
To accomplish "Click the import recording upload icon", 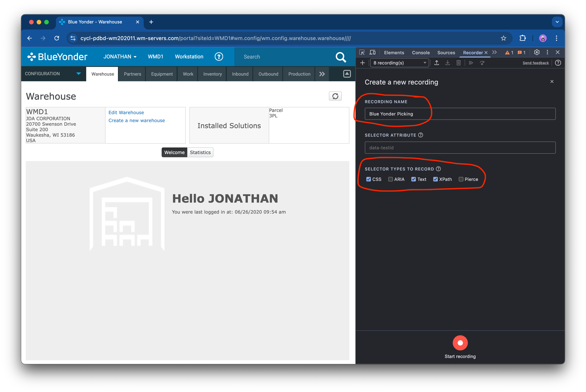I will pos(436,63).
